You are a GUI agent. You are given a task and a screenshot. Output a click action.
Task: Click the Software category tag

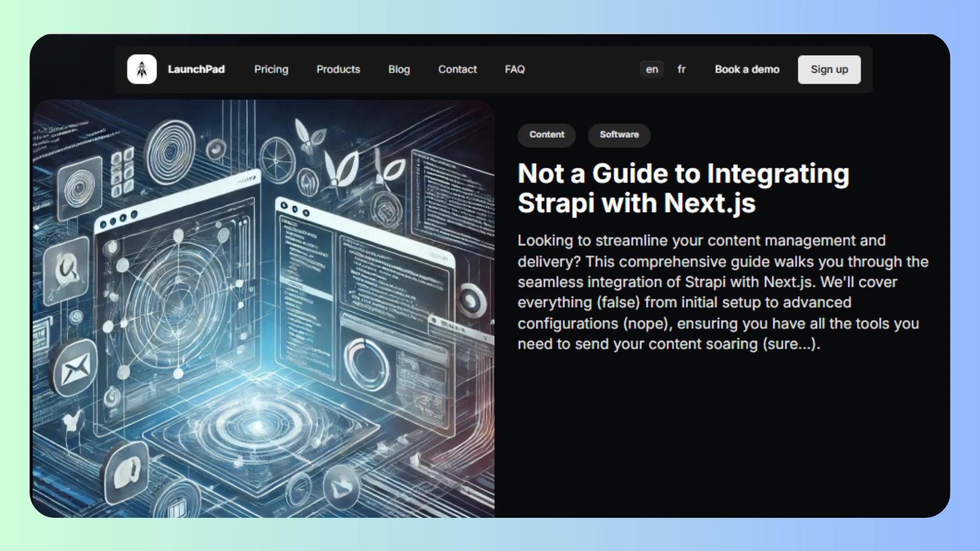click(619, 135)
